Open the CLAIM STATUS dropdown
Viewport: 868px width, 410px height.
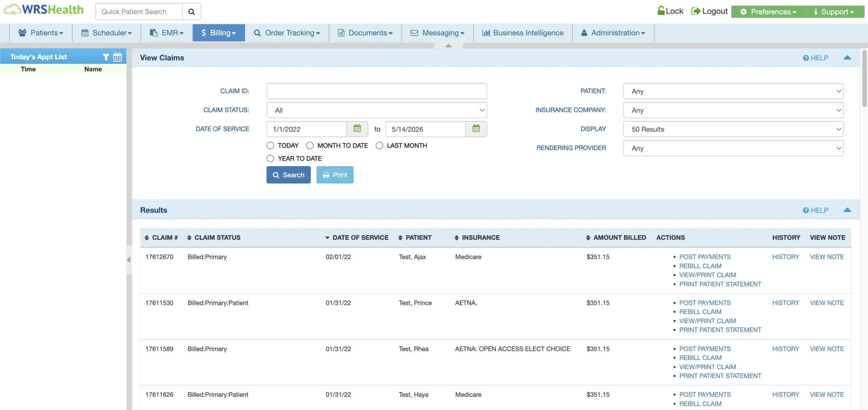(x=377, y=110)
